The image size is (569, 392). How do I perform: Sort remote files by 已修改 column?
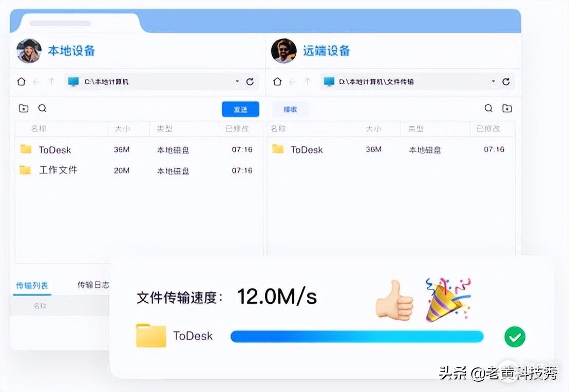pos(488,129)
